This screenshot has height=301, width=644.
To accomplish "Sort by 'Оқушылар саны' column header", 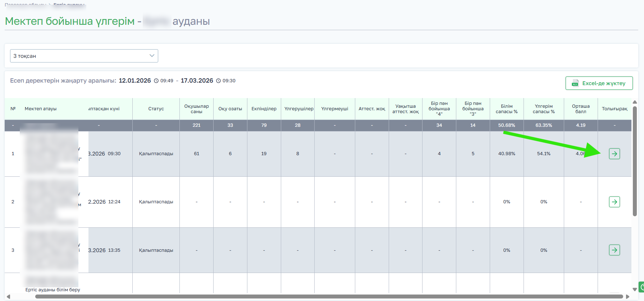I will tap(196, 109).
